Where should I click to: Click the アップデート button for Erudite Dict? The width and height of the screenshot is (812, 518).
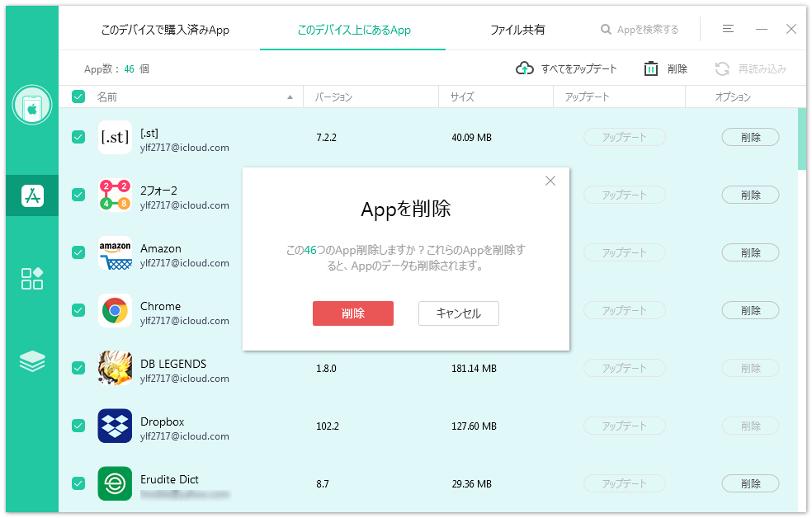point(625,484)
